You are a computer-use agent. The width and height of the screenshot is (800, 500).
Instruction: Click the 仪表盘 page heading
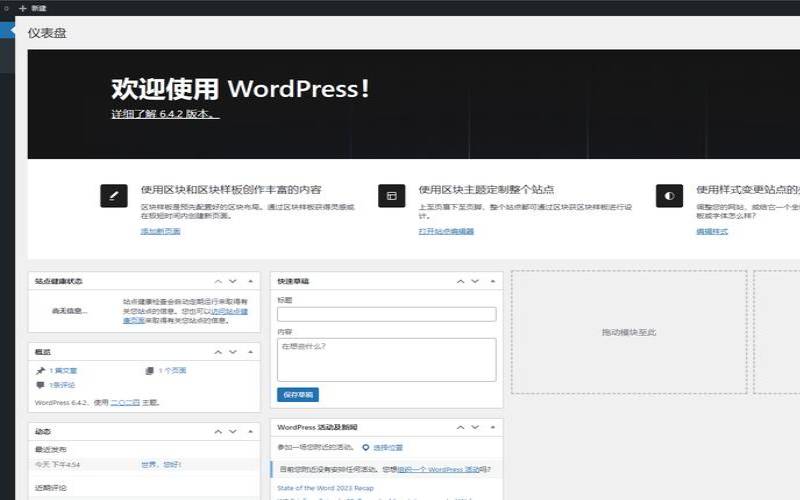pos(47,33)
